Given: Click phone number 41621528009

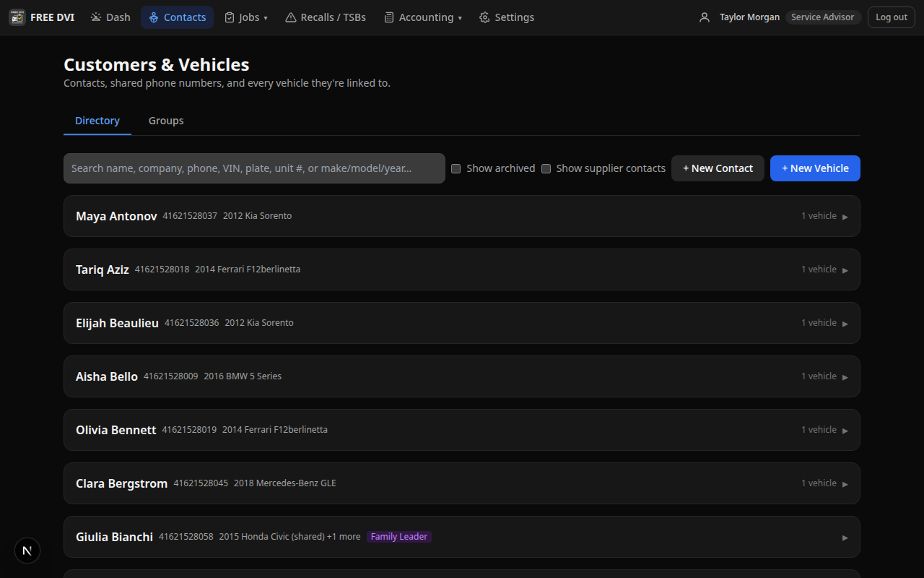Looking at the screenshot, I should (x=171, y=376).
